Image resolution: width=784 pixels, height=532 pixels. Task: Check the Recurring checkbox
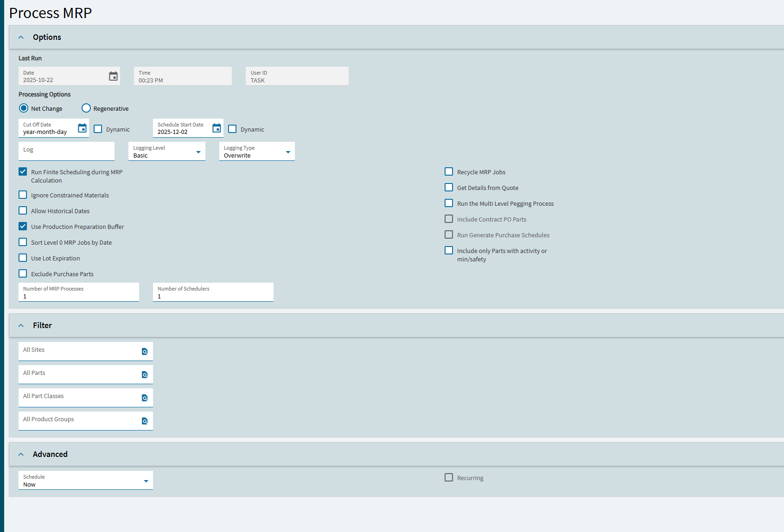click(449, 477)
